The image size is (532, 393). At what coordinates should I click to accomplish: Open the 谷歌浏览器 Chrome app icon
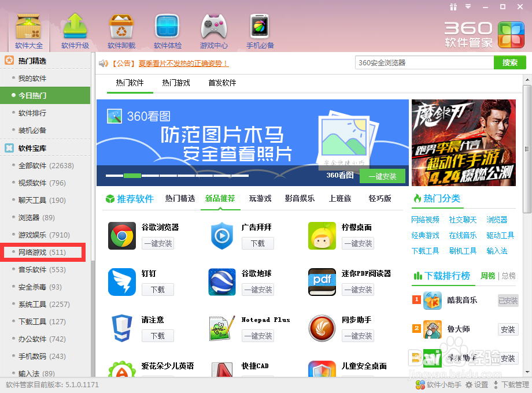click(121, 235)
